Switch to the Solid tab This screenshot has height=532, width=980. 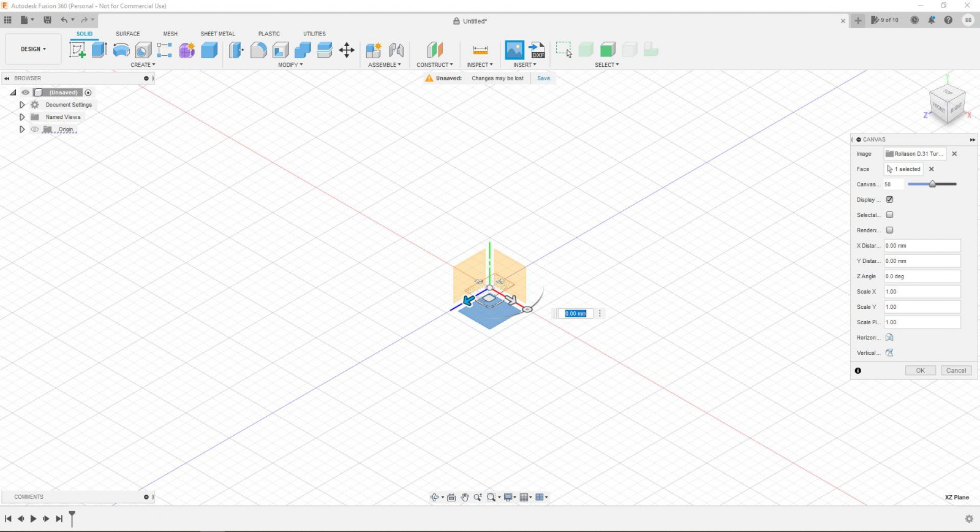click(85, 34)
